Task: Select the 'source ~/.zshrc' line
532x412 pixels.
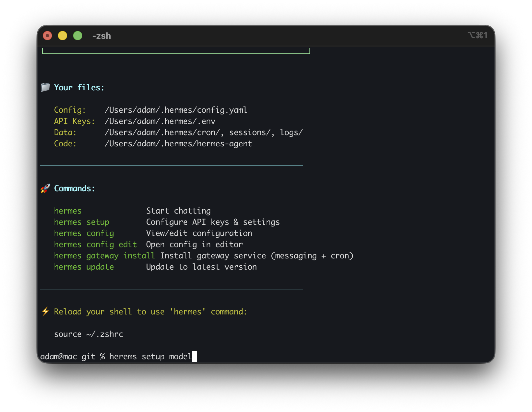Action: tap(89, 334)
